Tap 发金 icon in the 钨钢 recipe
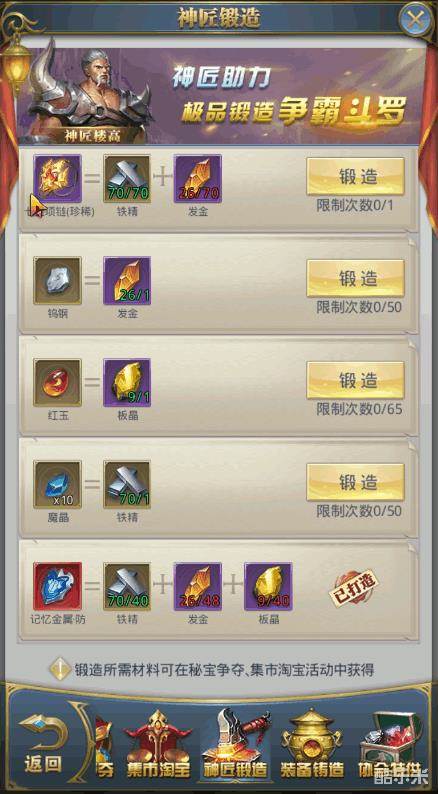 click(x=127, y=281)
